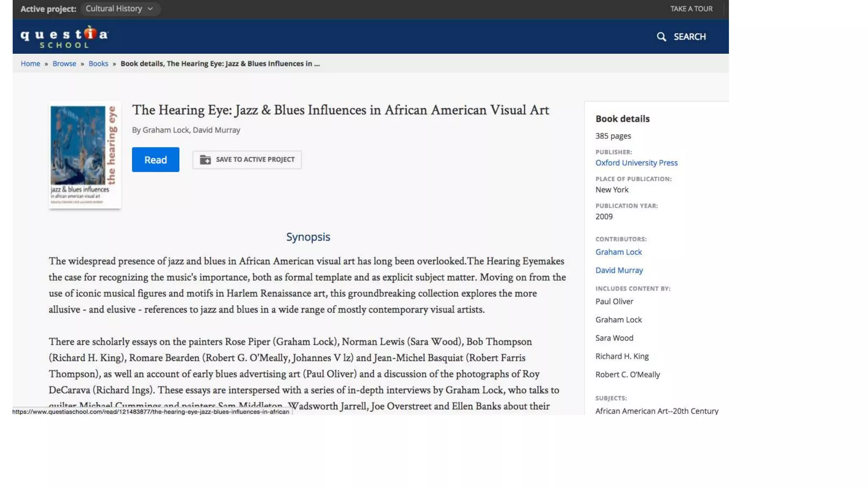
Task: Click contributor Graham Lock link
Action: pos(618,252)
